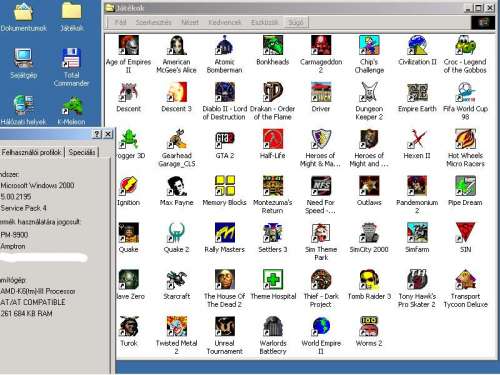Open the Szerkesztés menu
The image size is (500, 375).
(154, 22)
